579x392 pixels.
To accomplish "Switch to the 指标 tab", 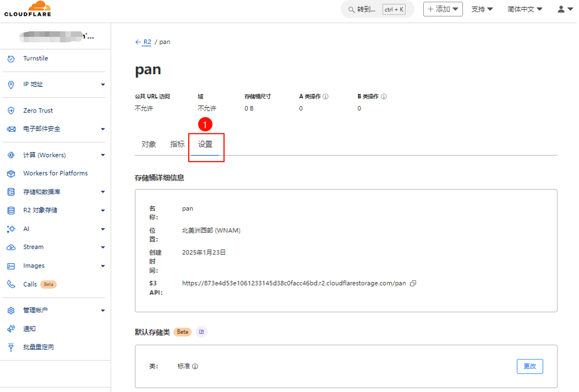I will click(177, 145).
